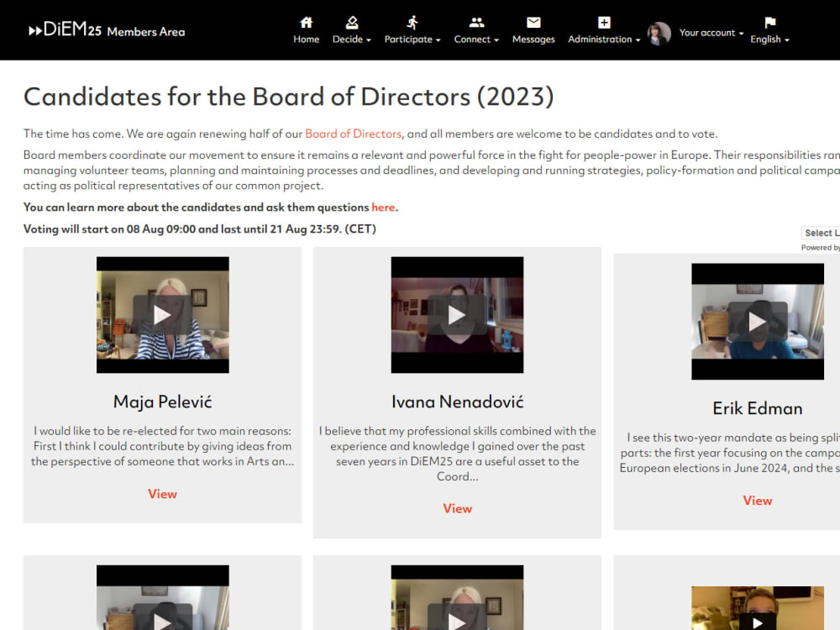Click the user profile avatar
This screenshot has height=630, width=840.
click(659, 34)
